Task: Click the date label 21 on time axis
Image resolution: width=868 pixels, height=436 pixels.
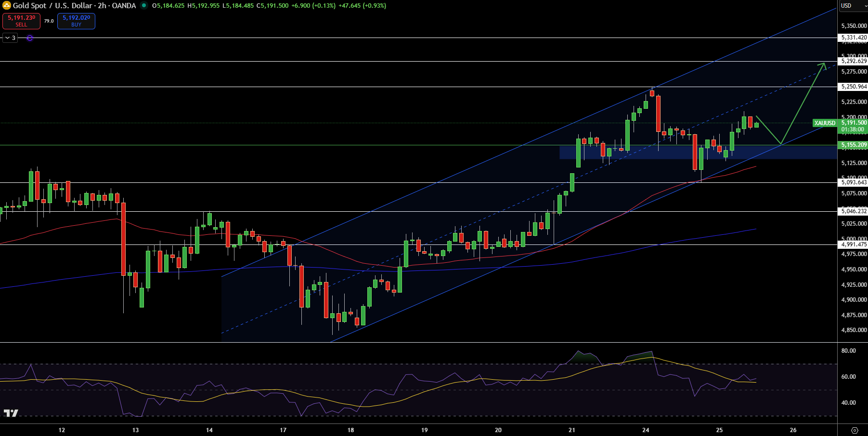Action: (572, 430)
